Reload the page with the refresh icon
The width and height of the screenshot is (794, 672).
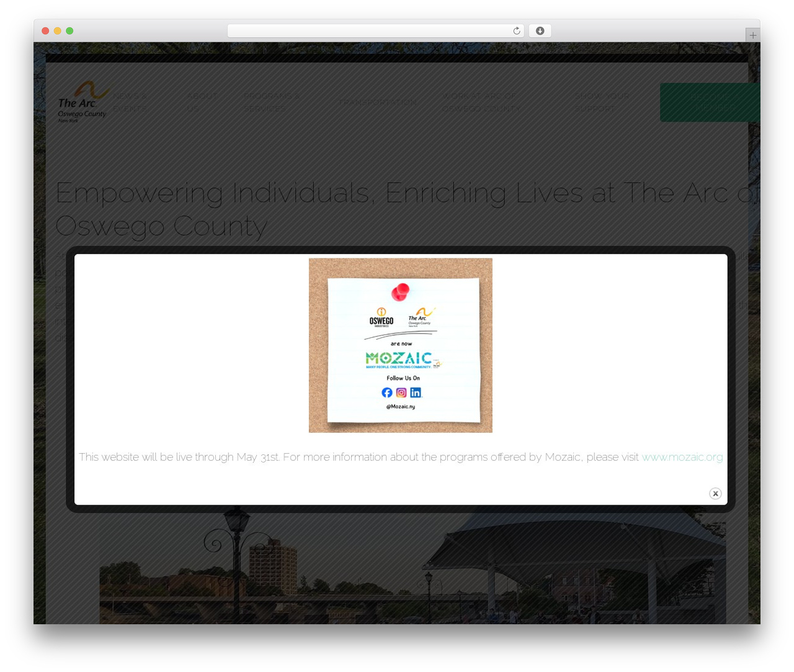516,31
